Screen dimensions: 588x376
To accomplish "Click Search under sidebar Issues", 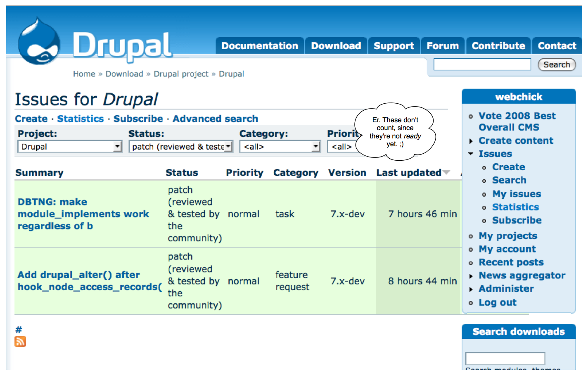I will 509,180.
